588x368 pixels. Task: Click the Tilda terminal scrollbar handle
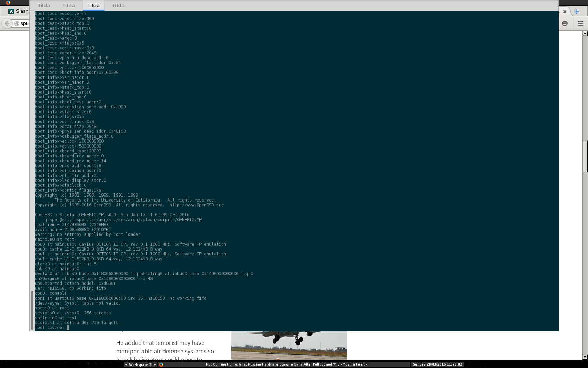point(32,310)
